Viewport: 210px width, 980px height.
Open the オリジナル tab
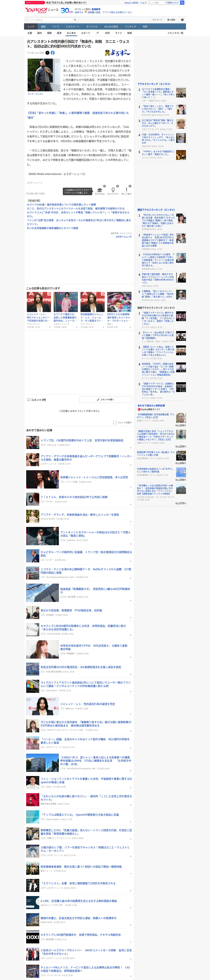coord(92,27)
